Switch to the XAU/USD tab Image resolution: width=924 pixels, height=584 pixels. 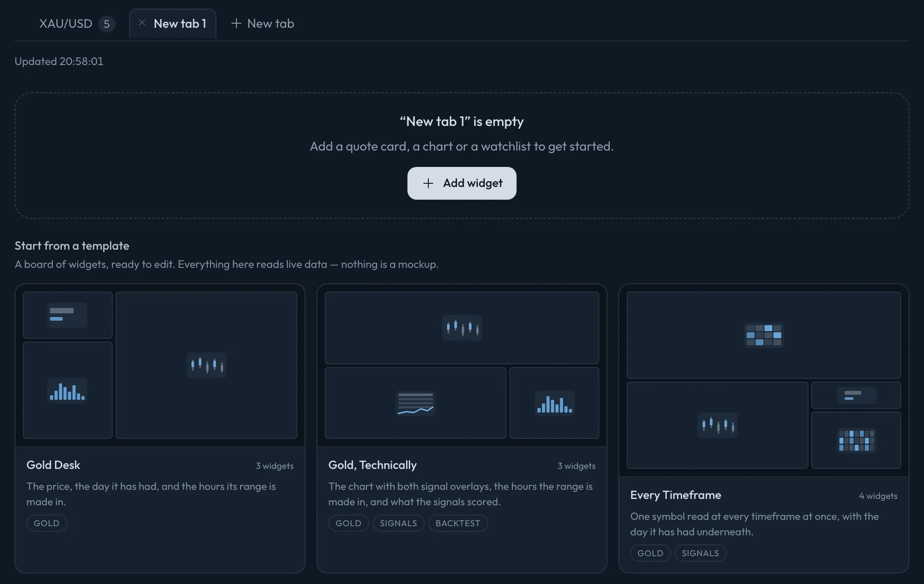point(76,24)
